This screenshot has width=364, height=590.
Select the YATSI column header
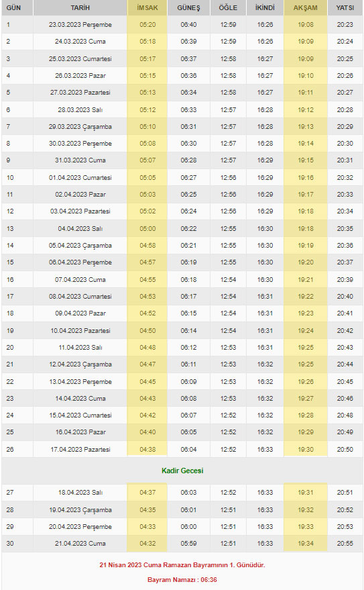(345, 7)
